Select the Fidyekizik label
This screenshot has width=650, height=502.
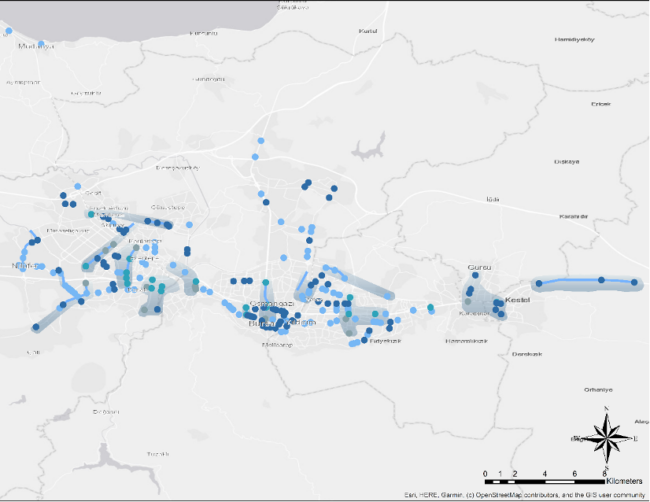[x=384, y=341]
